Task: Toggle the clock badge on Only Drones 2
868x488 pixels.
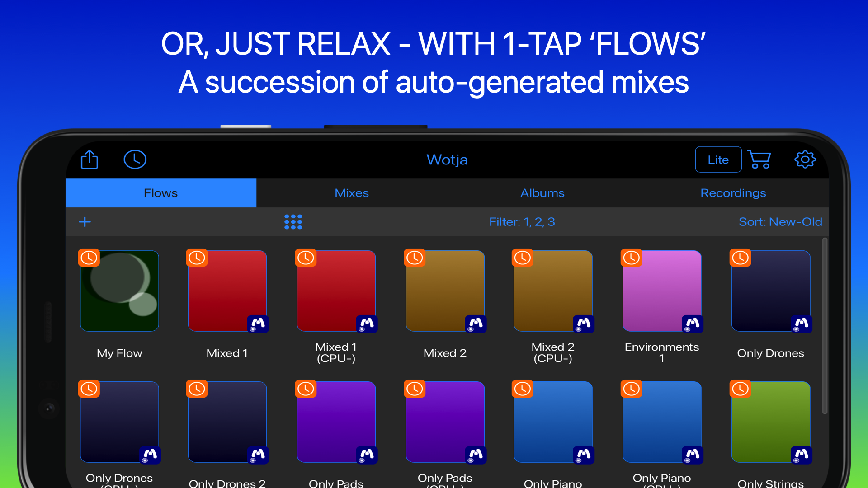Action: 197,389
